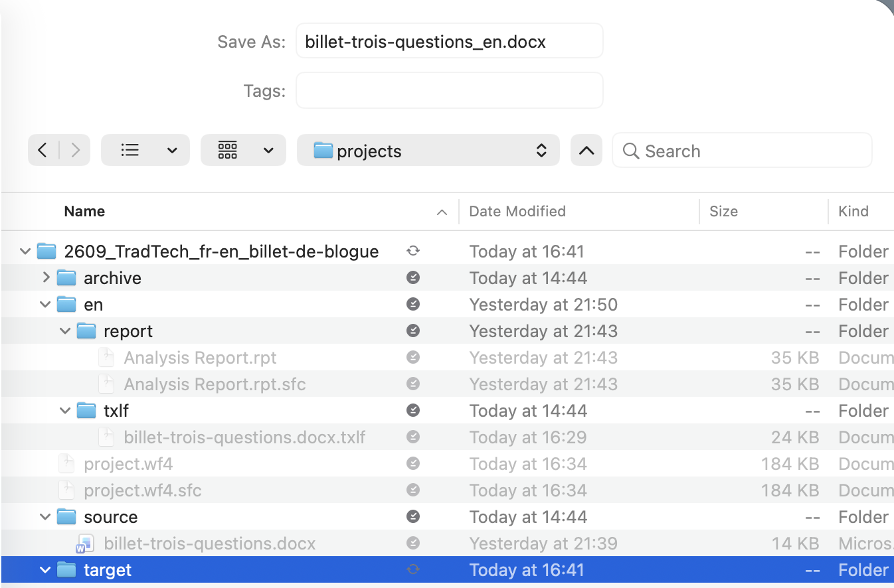Collapse the en folder
Screen dimensions: 894x588
[45, 305]
